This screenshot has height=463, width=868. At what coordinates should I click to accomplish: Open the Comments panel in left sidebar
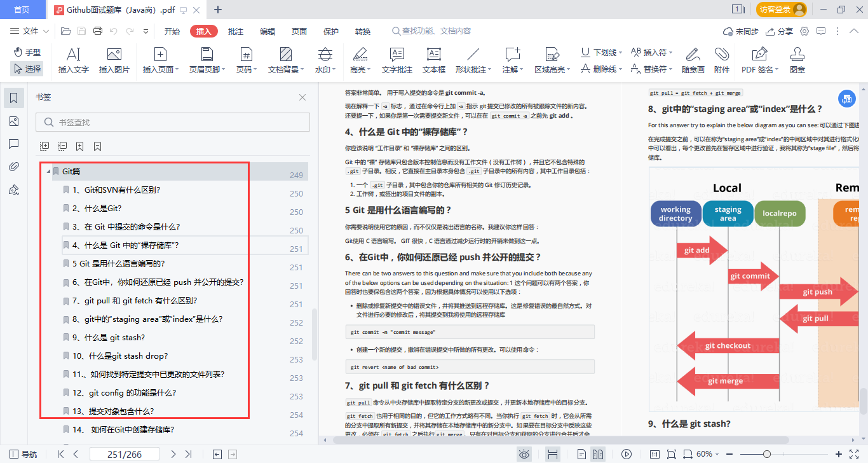14,144
